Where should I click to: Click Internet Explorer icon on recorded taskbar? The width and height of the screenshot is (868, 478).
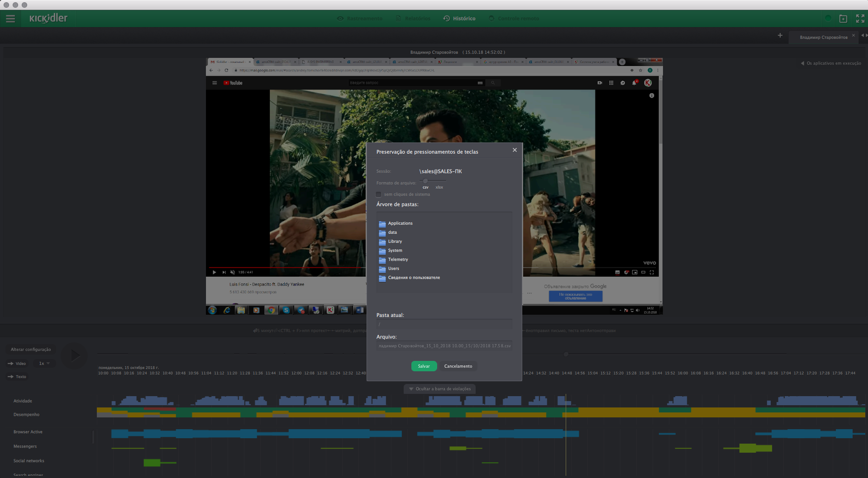tap(227, 310)
